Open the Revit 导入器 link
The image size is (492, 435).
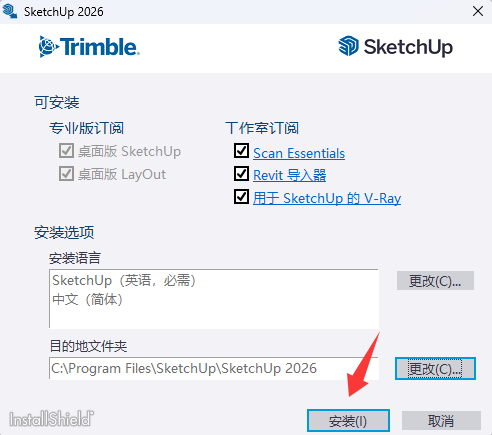[x=289, y=175]
